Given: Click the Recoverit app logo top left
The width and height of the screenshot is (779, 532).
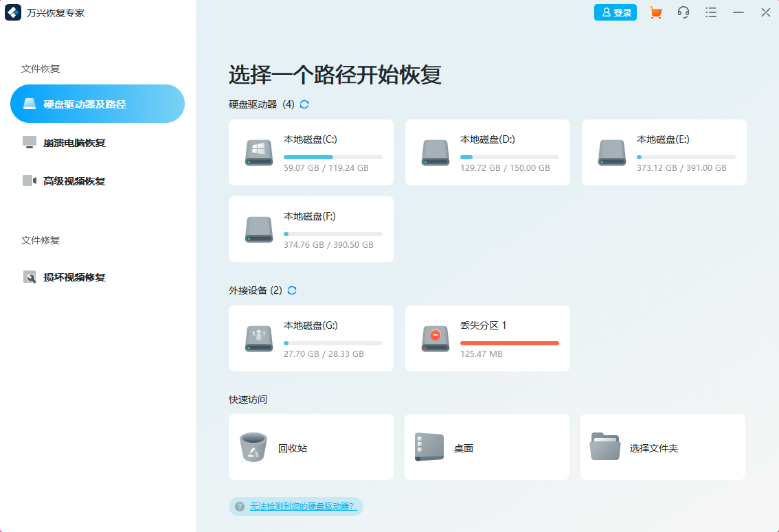Looking at the screenshot, I should pyautogui.click(x=14, y=12).
